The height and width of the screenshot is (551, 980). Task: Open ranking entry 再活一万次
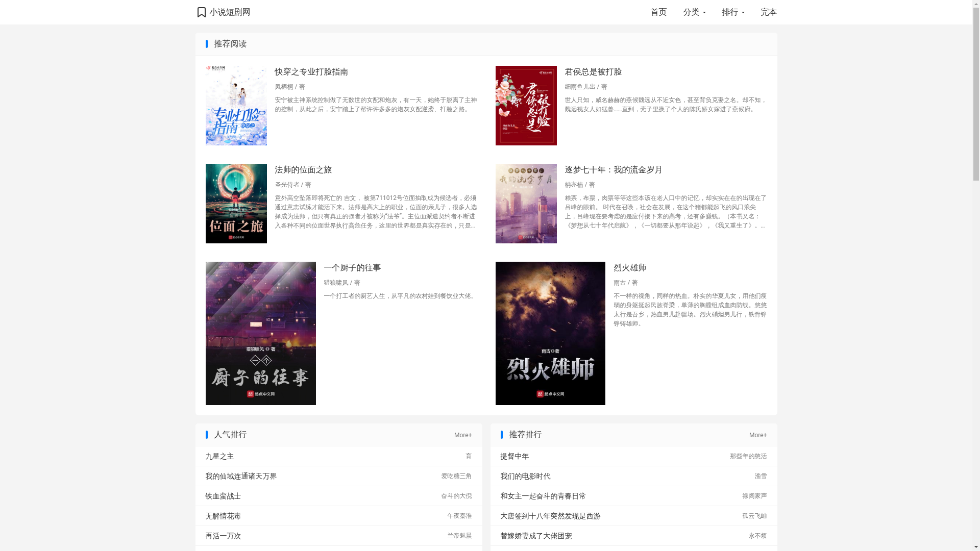(x=223, y=536)
